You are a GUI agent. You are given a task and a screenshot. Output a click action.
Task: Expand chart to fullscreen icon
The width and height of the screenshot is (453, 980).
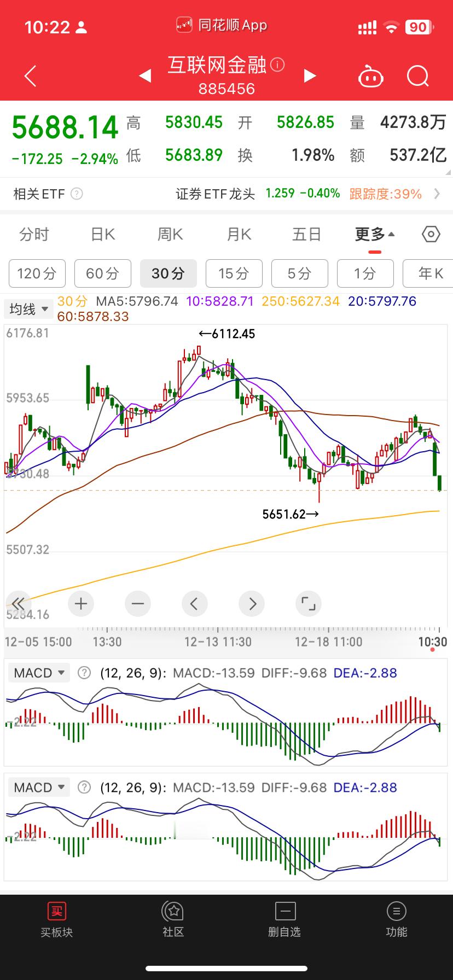pos(309,604)
